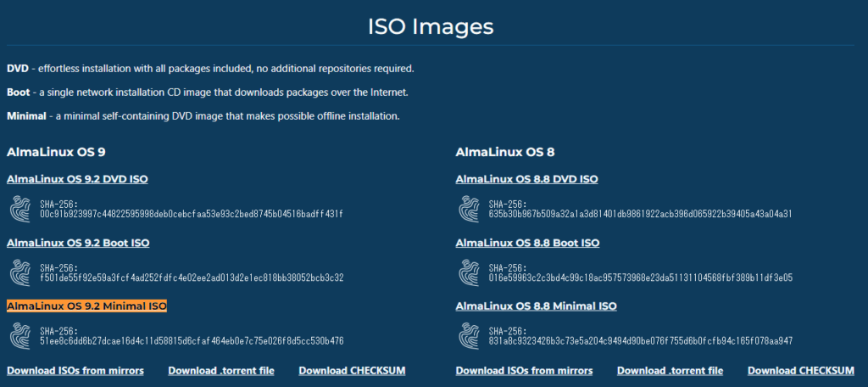Click the checksum icon beside 9.2 Boot ISO hash

point(20,272)
